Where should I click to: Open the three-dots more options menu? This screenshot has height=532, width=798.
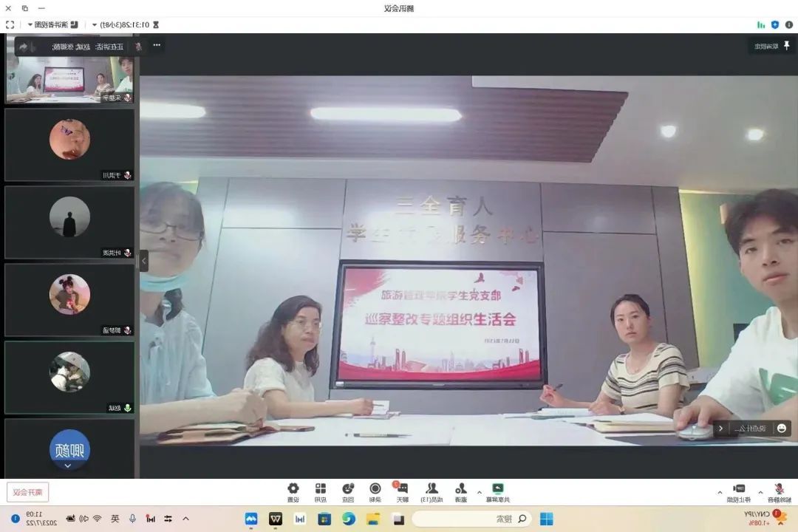click(x=156, y=46)
